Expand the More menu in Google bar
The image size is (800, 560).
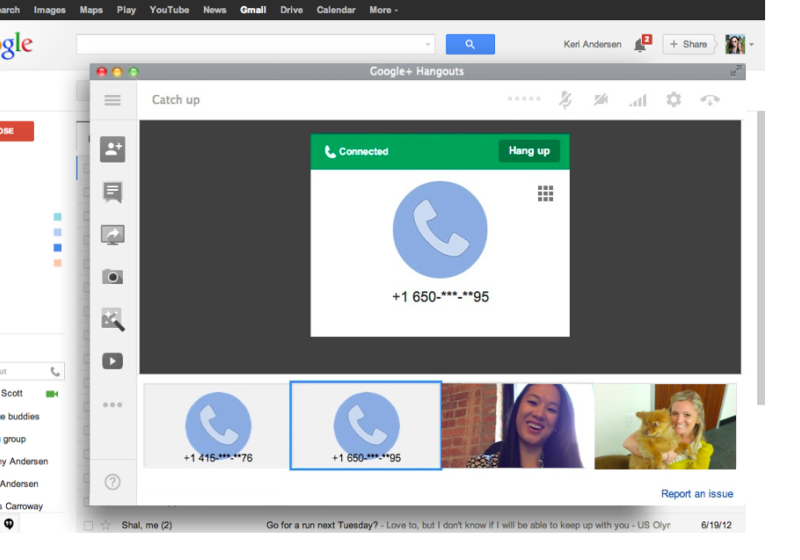click(x=383, y=10)
